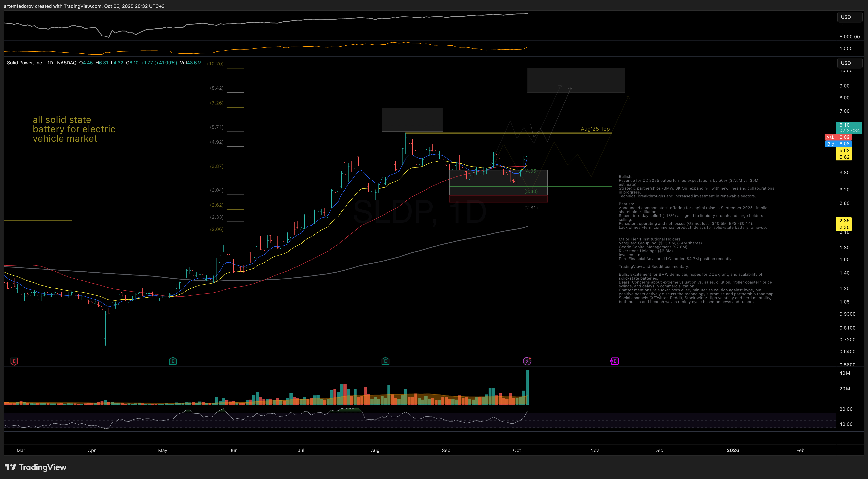This screenshot has width=868, height=479.
Task: Click the 'TradingView and Reddit commentary:' heading
Action: point(654,267)
